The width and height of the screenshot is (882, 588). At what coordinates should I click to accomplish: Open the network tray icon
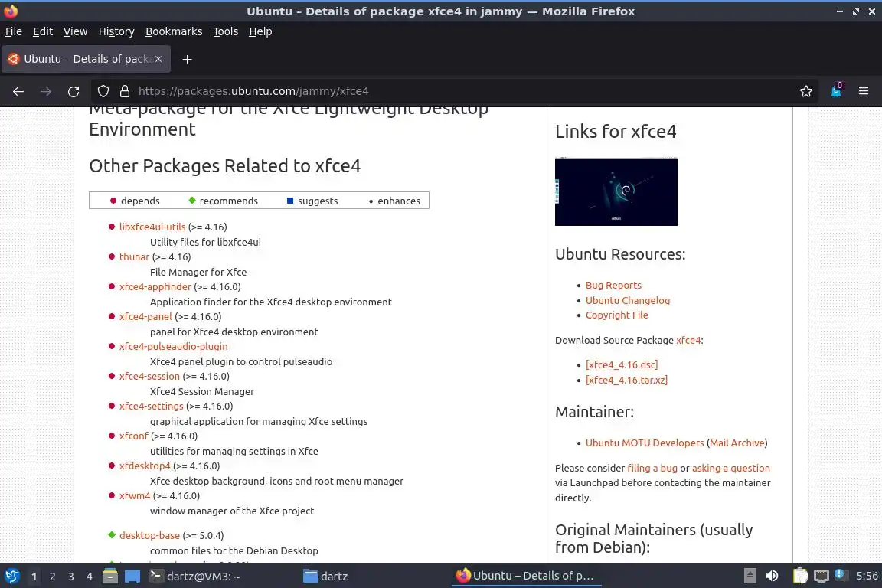[822, 577]
